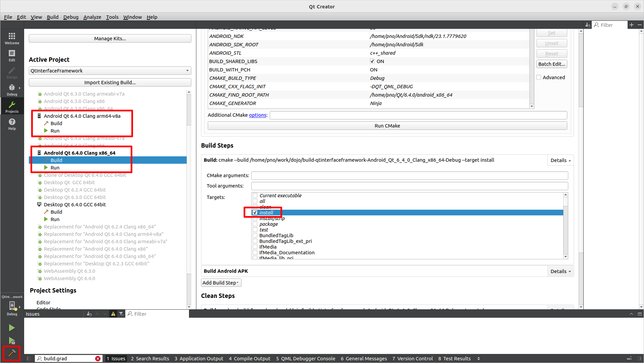Open Help mode in sidebar
This screenshot has width=644, height=363.
tap(12, 124)
